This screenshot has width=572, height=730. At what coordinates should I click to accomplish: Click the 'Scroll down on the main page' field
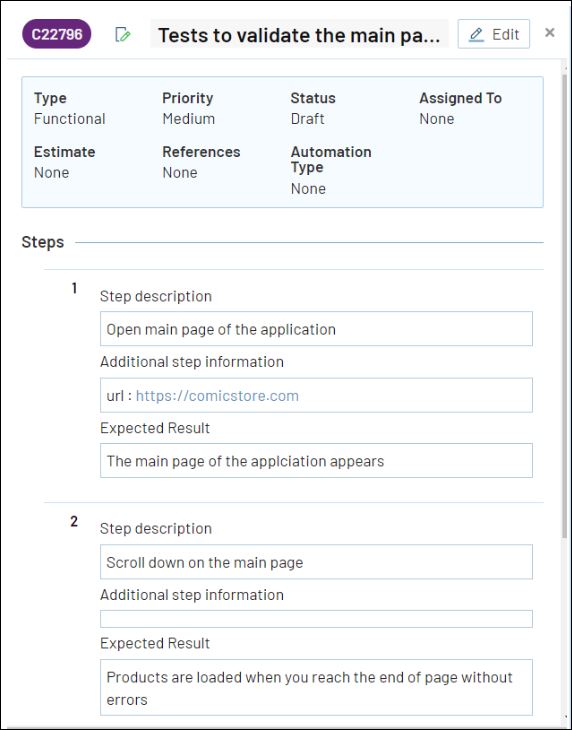point(316,562)
